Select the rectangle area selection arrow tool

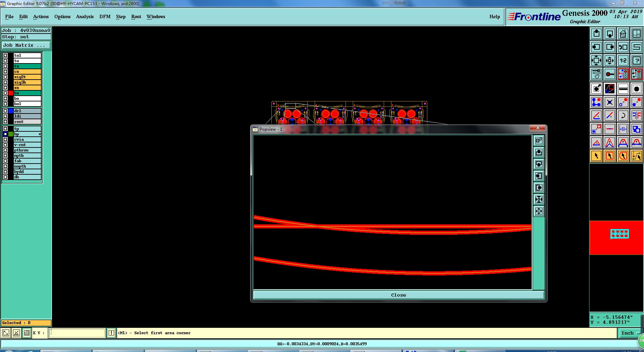pyautogui.click(x=610, y=156)
